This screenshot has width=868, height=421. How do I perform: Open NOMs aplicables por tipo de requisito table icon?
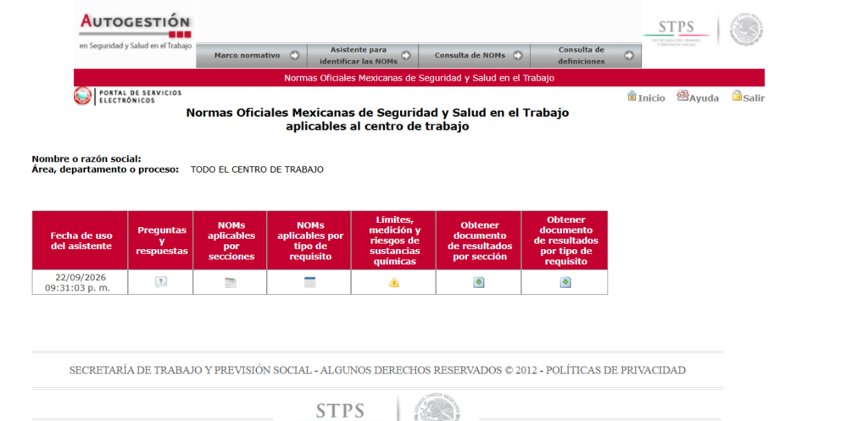[309, 282]
